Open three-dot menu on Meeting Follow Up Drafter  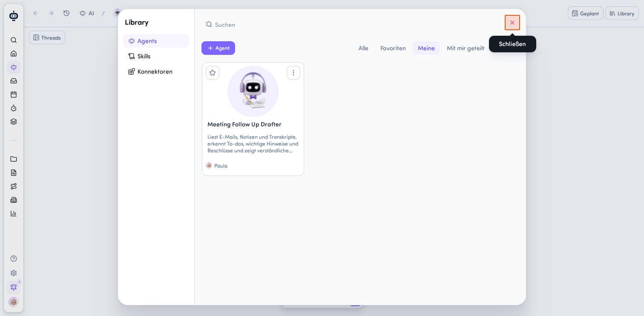point(293,73)
